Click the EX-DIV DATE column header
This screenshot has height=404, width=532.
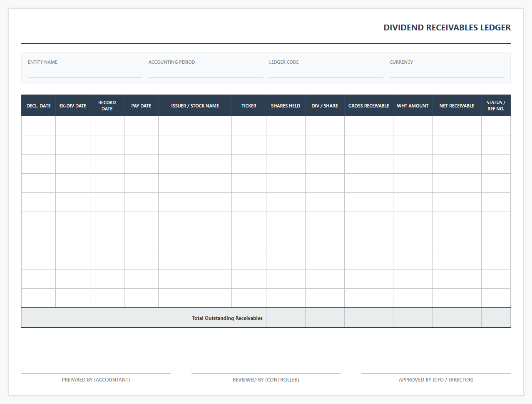coord(73,106)
